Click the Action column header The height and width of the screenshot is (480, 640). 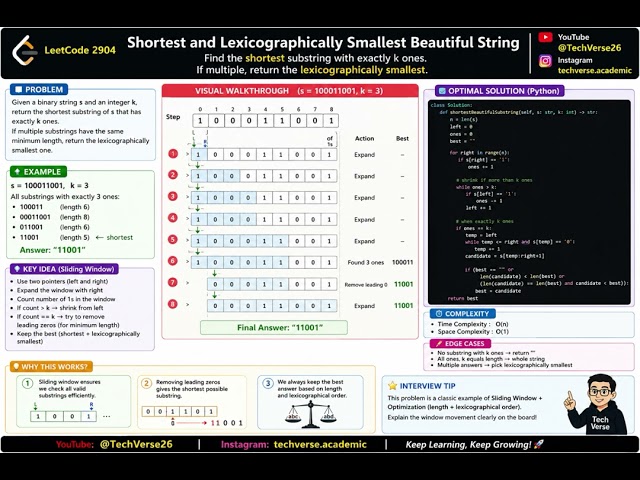point(364,139)
